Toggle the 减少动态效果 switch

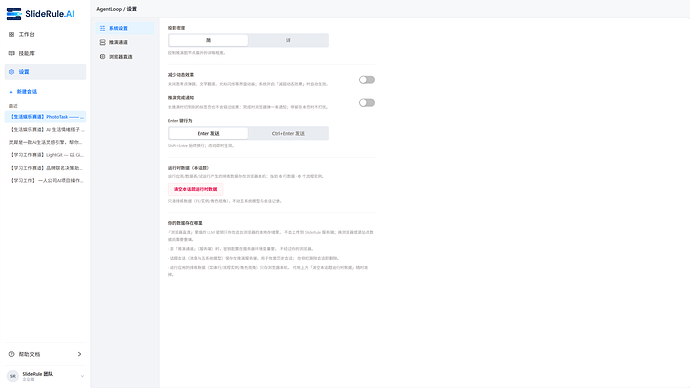click(x=367, y=80)
